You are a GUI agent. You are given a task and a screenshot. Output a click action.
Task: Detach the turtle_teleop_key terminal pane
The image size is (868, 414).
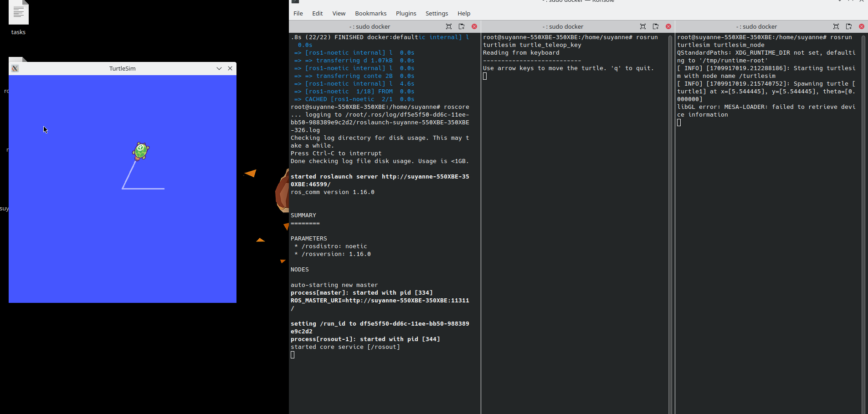656,26
